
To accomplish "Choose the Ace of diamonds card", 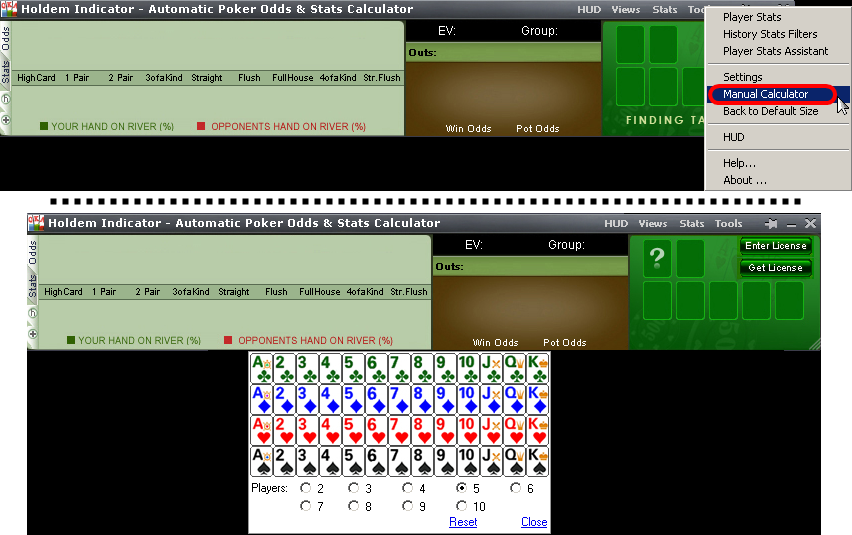I will (x=261, y=399).
